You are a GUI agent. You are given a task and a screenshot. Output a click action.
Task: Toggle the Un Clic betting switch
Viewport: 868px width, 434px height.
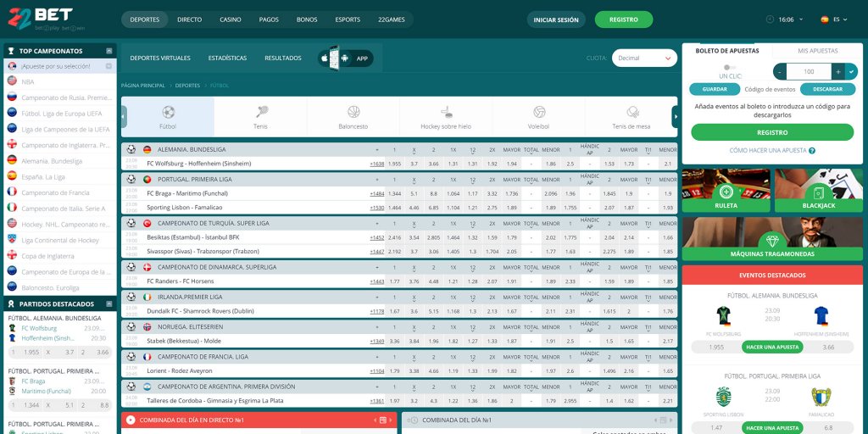pos(728,67)
